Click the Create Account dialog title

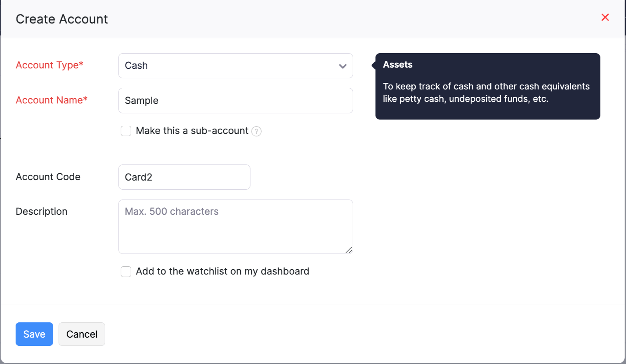click(62, 19)
